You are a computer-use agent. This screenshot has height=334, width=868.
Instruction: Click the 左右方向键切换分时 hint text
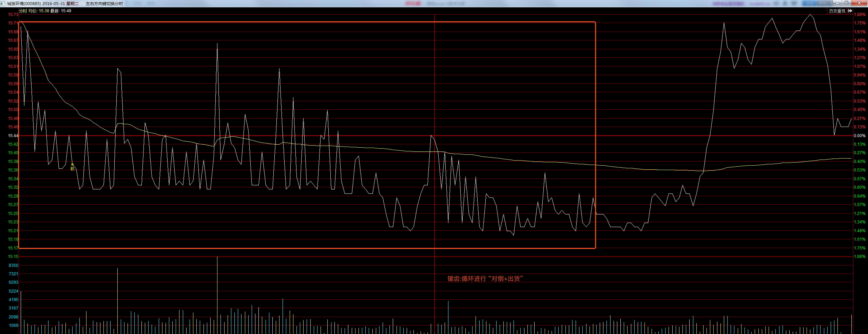[104, 3]
